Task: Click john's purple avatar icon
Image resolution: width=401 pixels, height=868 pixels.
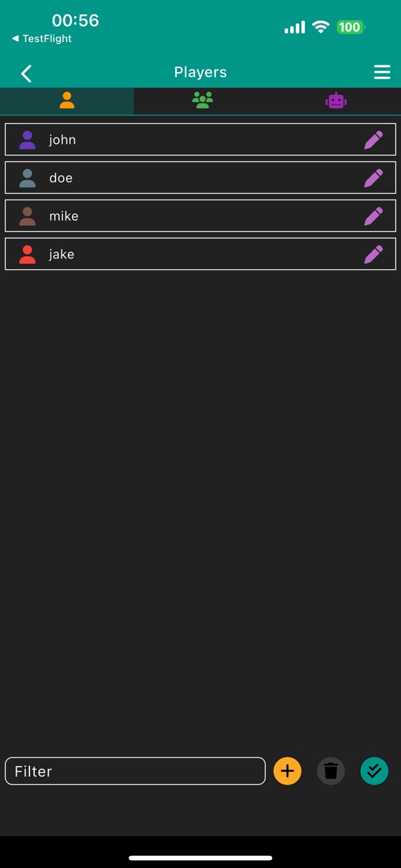Action: pyautogui.click(x=27, y=140)
